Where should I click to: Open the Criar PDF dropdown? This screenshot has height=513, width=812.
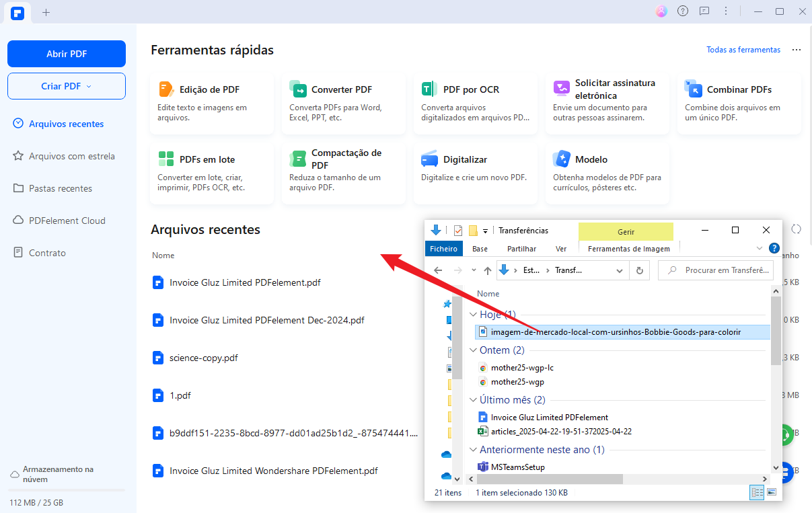(67, 86)
